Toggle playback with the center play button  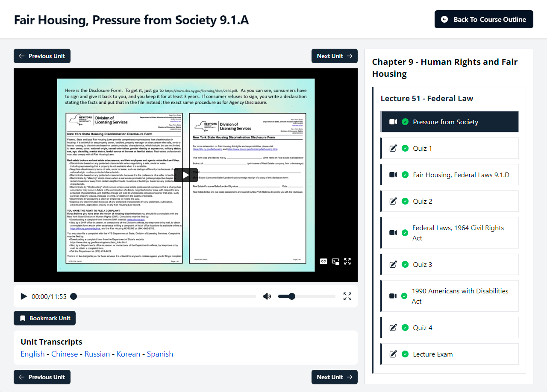click(185, 175)
